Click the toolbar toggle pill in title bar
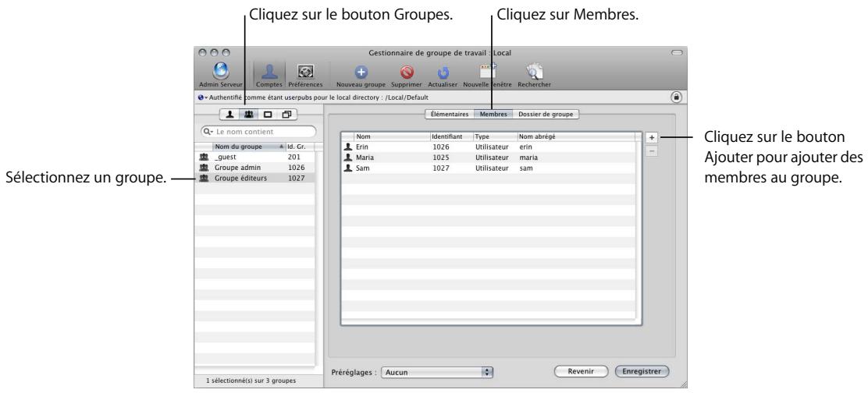 (677, 52)
